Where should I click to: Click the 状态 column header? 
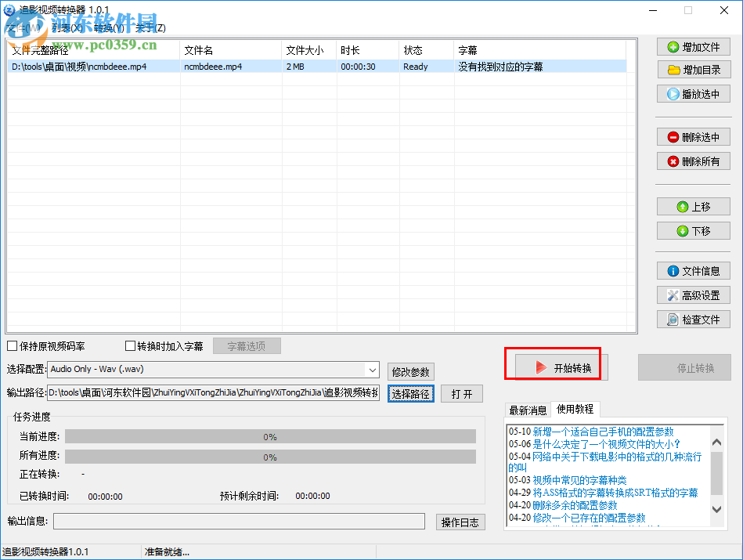coord(427,50)
